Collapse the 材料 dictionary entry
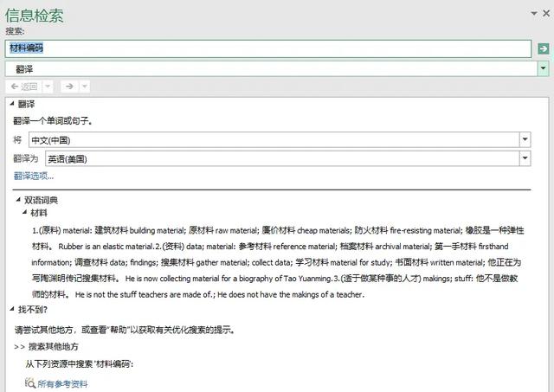Image resolution: width=554 pixels, height=392 pixels. [x=25, y=213]
